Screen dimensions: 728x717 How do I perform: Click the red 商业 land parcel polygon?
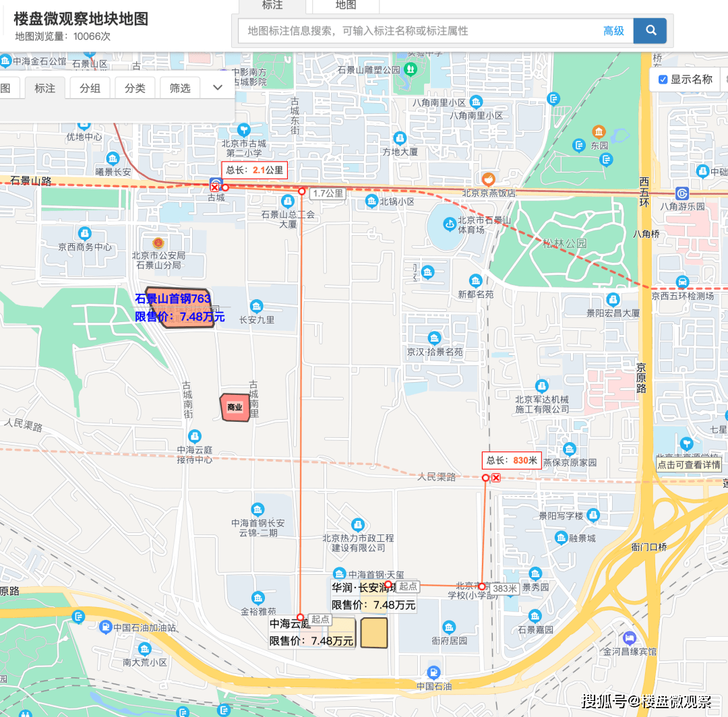(235, 408)
